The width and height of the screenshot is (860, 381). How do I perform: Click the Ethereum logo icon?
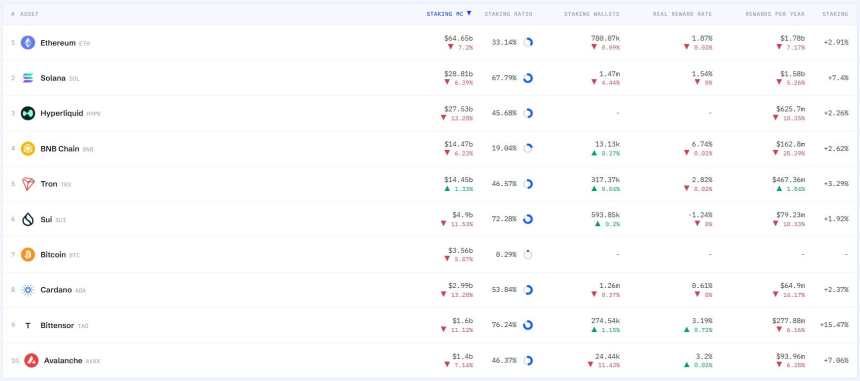pos(28,42)
